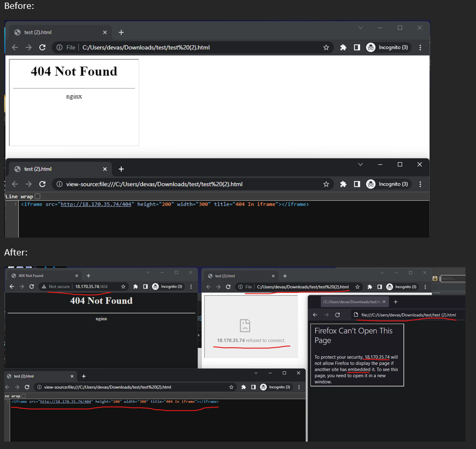Viewport: 476px width, 449px height.
Task: Click the back arrow in the 404 window
Action: click(x=12, y=286)
